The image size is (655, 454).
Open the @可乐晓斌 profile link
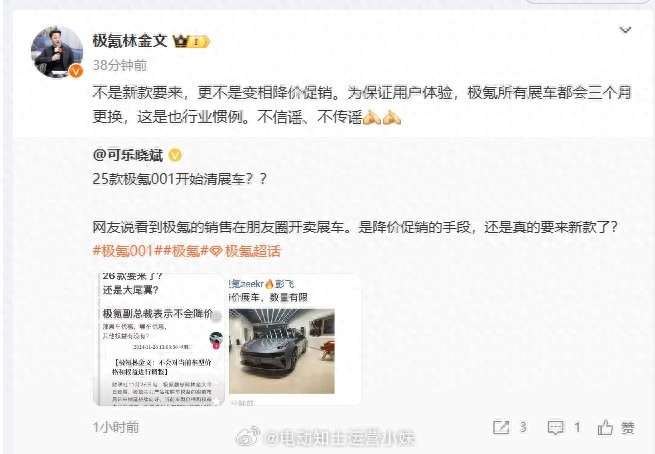pos(128,155)
